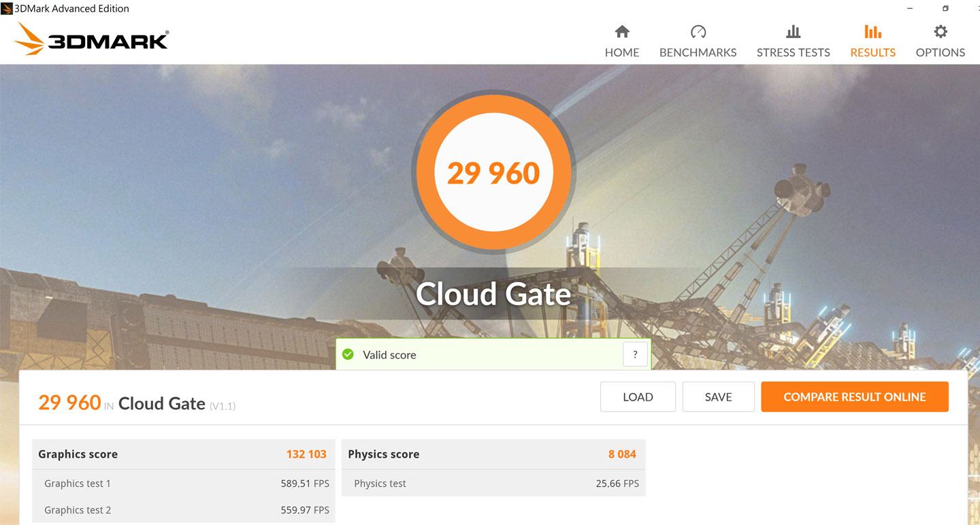Click the large Cloud Gate title banner
The height and width of the screenshot is (525, 980).
pos(493,294)
